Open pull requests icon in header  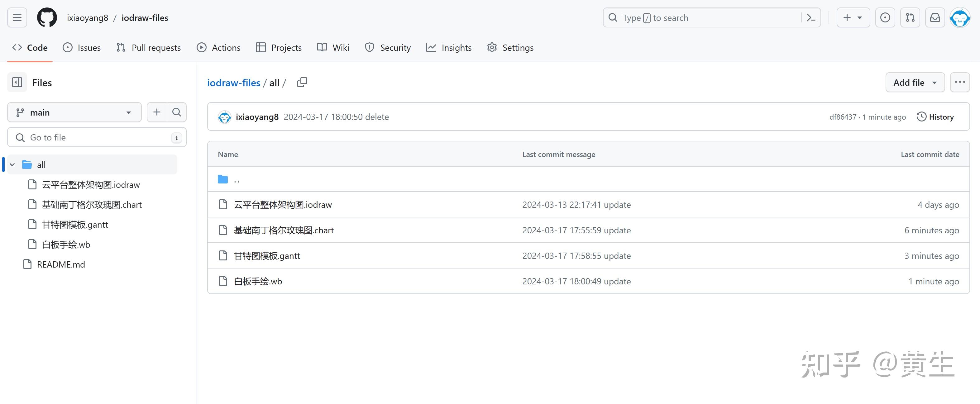pyautogui.click(x=910, y=17)
